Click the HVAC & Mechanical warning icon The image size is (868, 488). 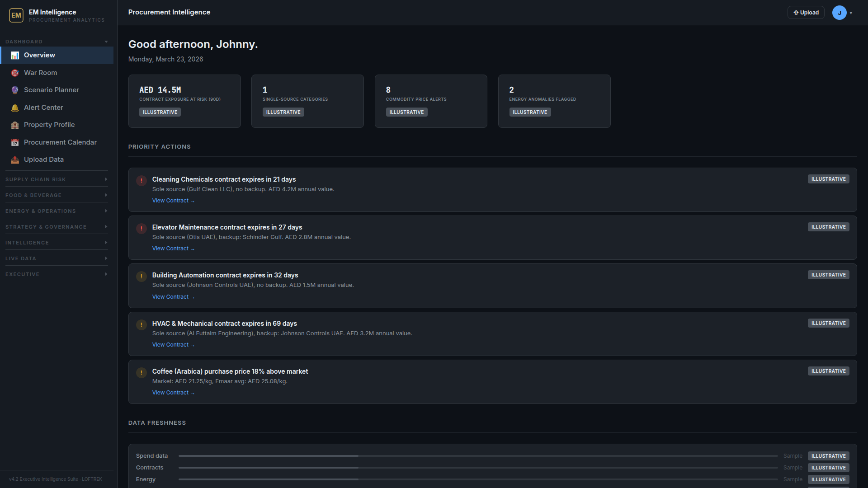(142, 325)
